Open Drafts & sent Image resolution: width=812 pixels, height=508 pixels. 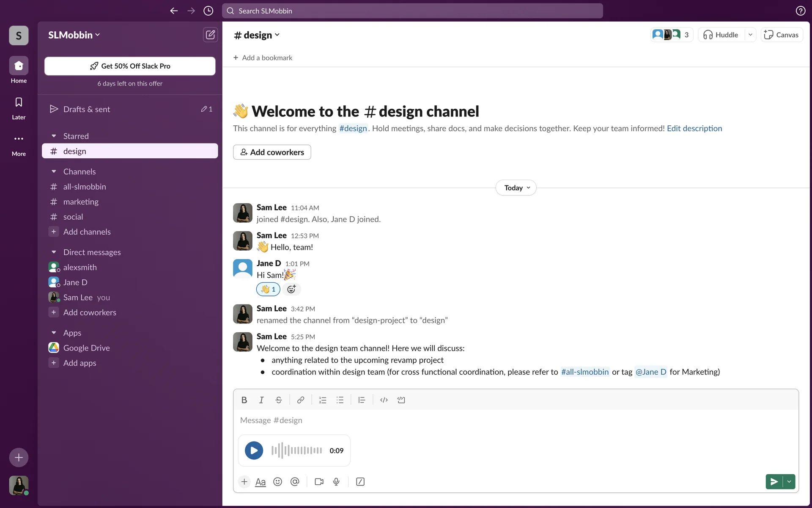86,109
